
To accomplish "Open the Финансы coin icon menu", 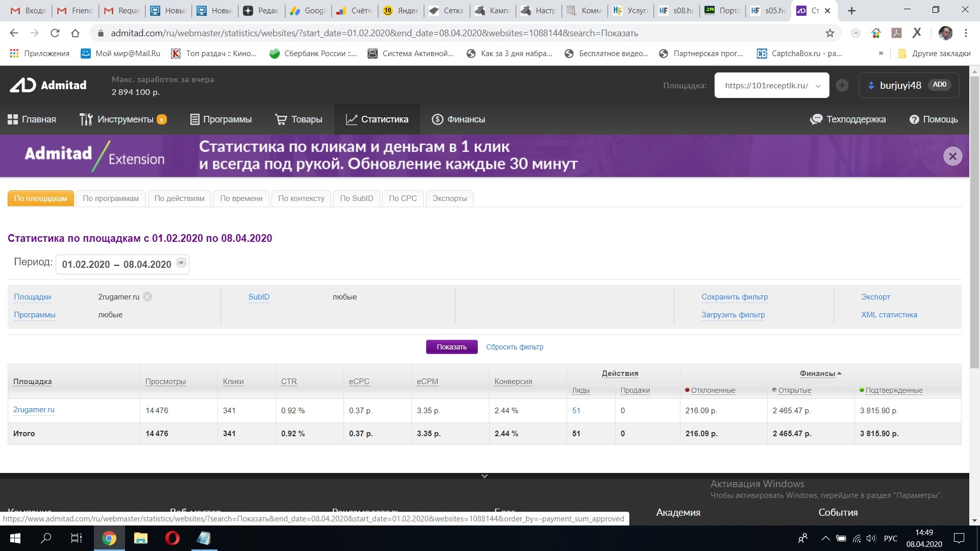I will pyautogui.click(x=437, y=119).
